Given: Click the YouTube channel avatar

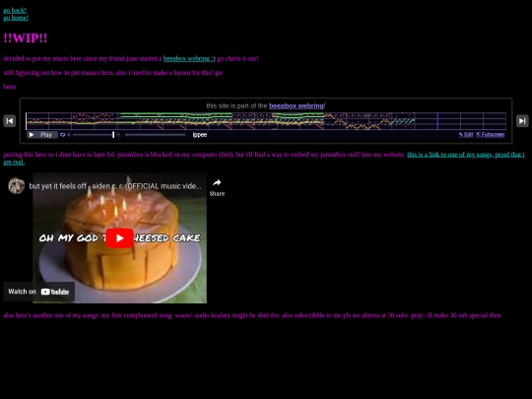Looking at the screenshot, I should [x=17, y=186].
